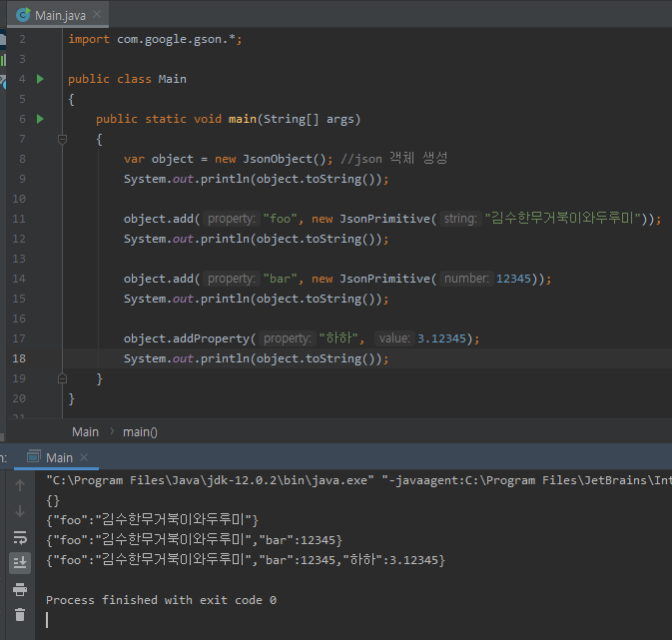
Task: Click Main in the breadcrumb bar
Action: click(85, 431)
